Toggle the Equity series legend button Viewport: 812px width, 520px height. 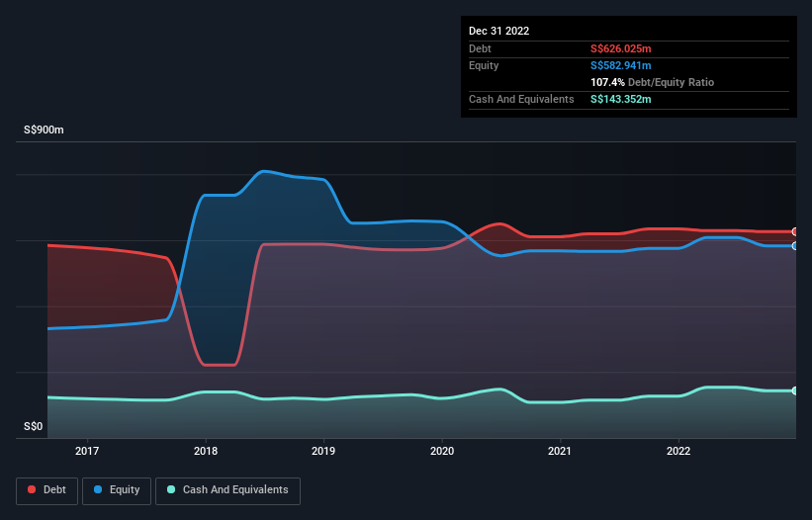117,490
